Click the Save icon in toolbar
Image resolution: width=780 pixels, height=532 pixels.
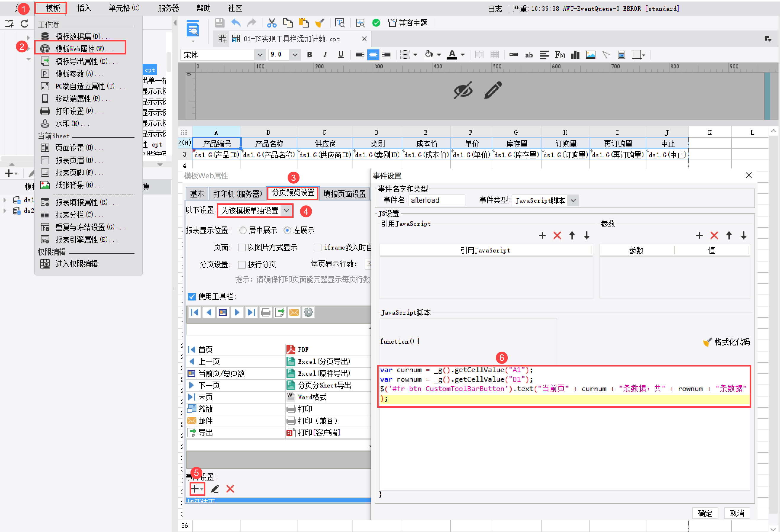220,23
